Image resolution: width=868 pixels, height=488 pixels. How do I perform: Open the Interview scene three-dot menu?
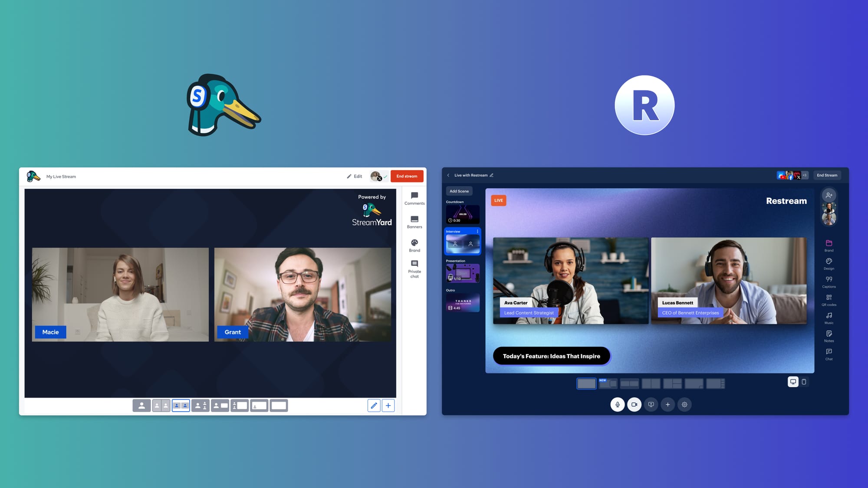coord(477,232)
